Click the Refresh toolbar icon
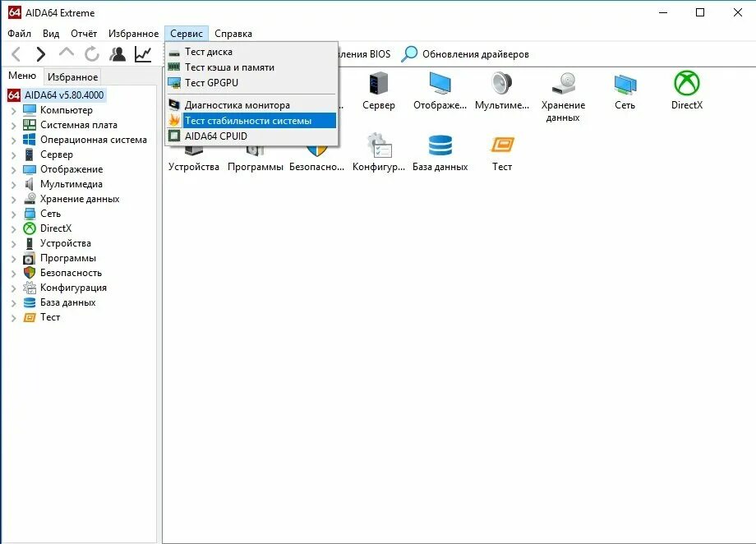This screenshot has width=756, height=544. coord(91,54)
